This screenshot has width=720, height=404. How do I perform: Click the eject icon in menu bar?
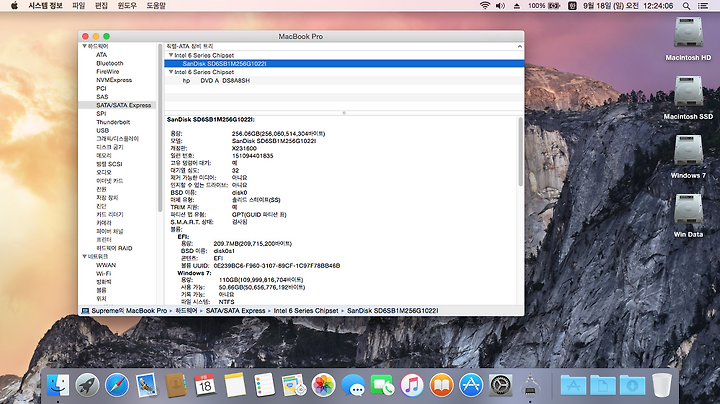click(x=517, y=6)
